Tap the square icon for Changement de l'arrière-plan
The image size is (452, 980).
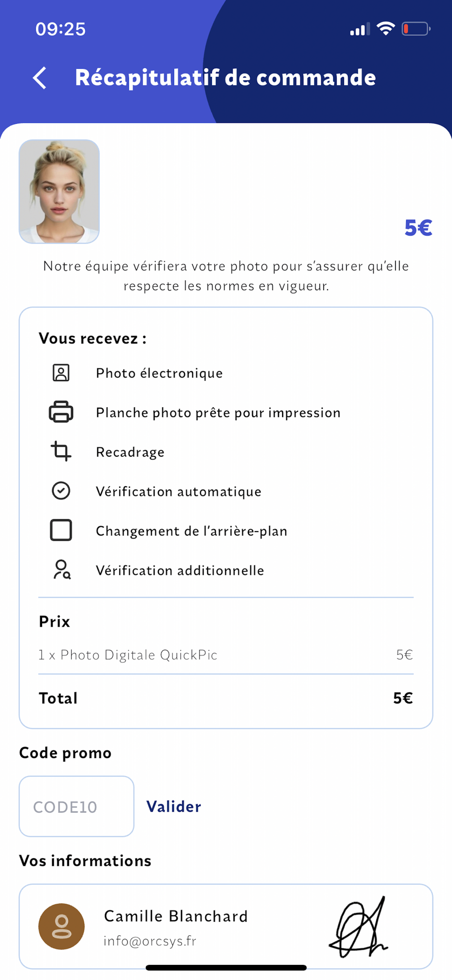[x=61, y=530]
